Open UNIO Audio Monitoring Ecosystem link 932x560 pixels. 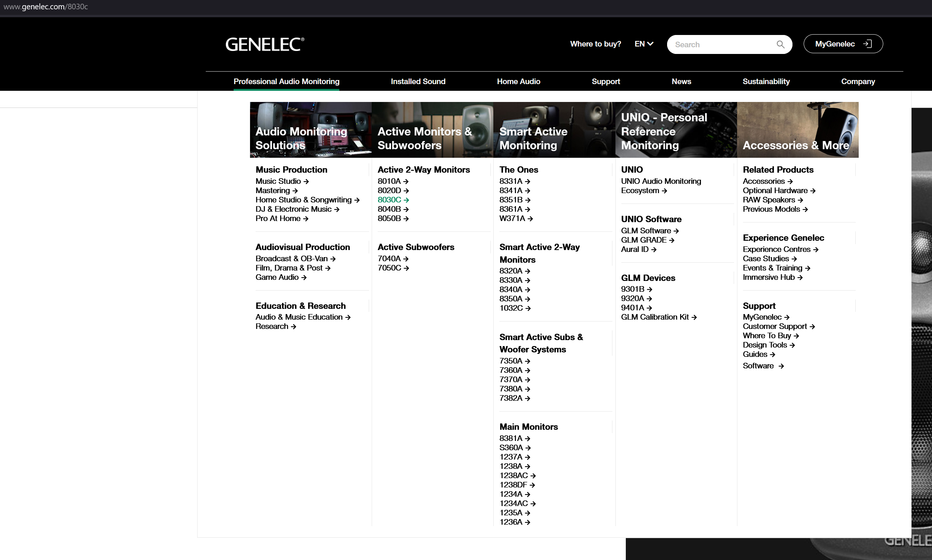pos(661,186)
